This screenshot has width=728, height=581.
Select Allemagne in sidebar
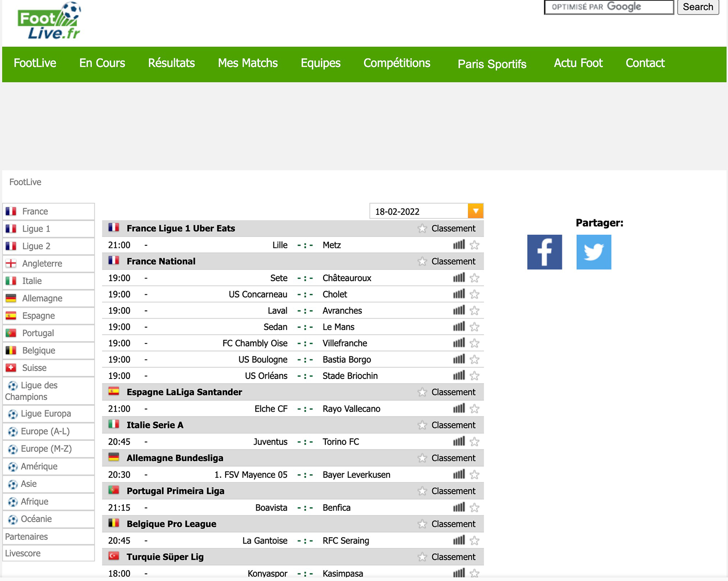(49, 298)
